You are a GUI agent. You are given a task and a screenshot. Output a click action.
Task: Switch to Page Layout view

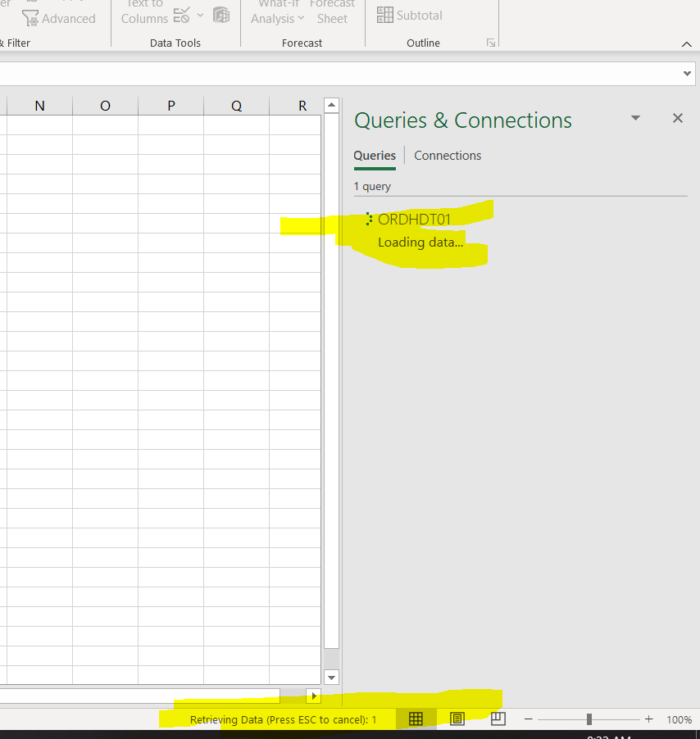click(x=457, y=719)
